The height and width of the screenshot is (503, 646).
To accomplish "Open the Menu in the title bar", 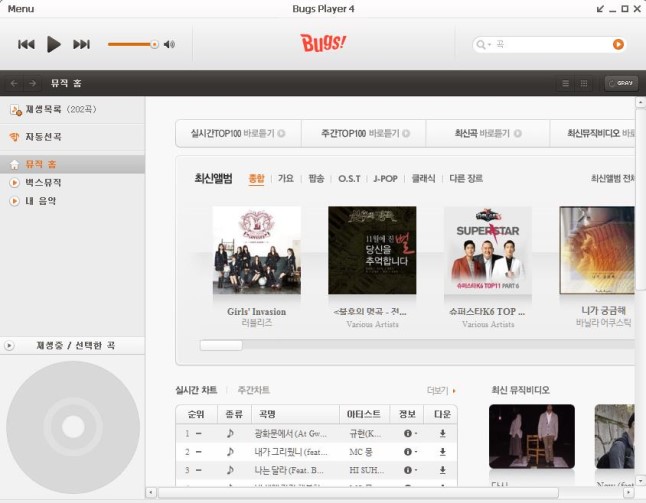I will pyautogui.click(x=21, y=8).
